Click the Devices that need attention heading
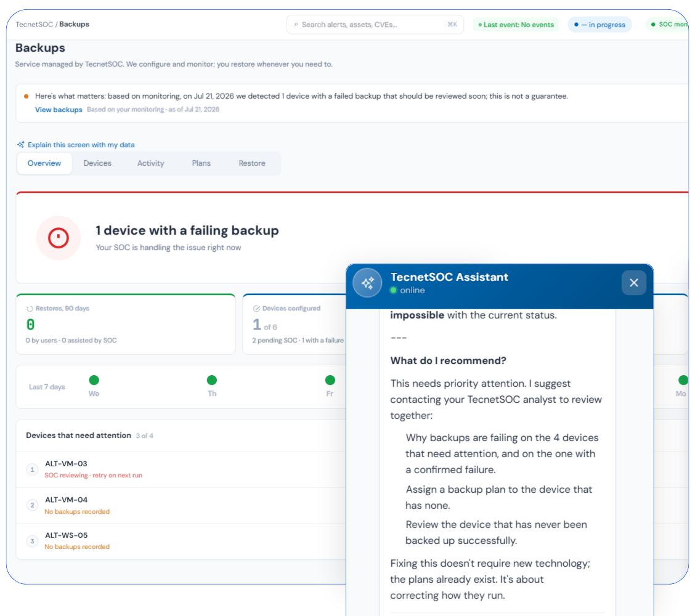Screen dimensions: 695x616 pyautogui.click(x=78, y=436)
